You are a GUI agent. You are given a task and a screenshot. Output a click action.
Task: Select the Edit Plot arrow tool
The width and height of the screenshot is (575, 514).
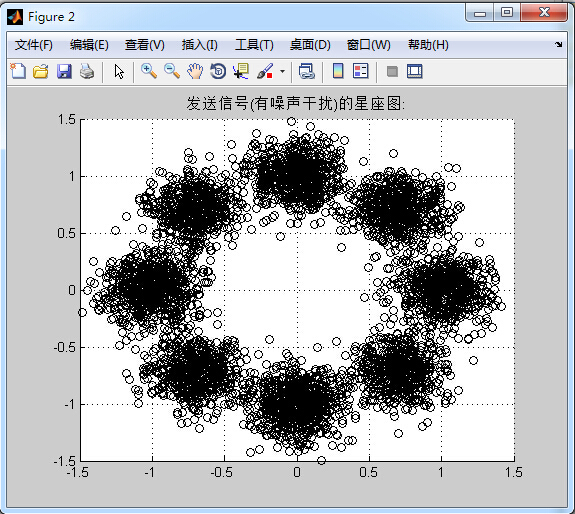point(119,71)
